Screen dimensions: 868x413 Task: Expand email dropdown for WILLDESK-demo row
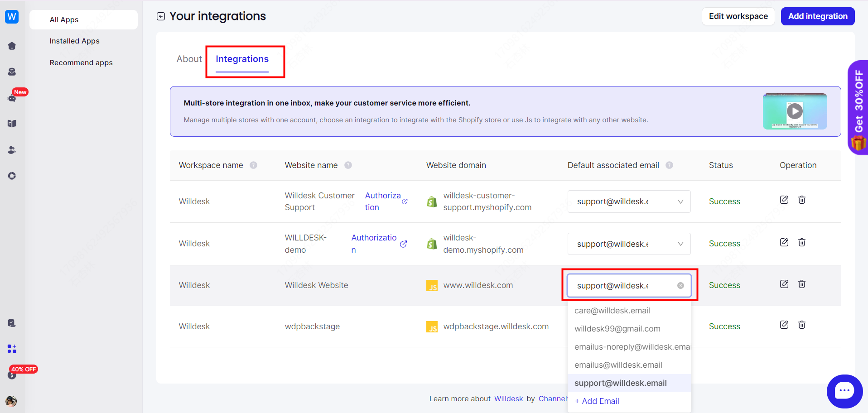(629, 244)
